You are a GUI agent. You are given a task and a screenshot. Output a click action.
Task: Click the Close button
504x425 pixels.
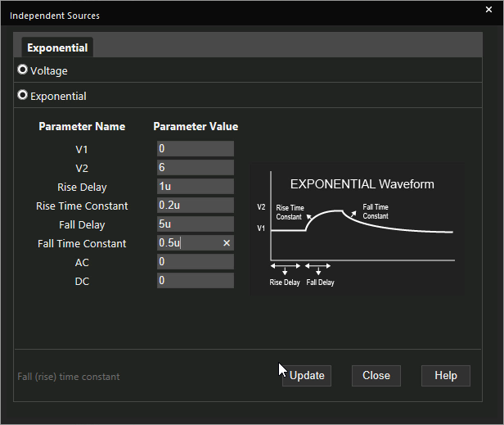point(376,375)
